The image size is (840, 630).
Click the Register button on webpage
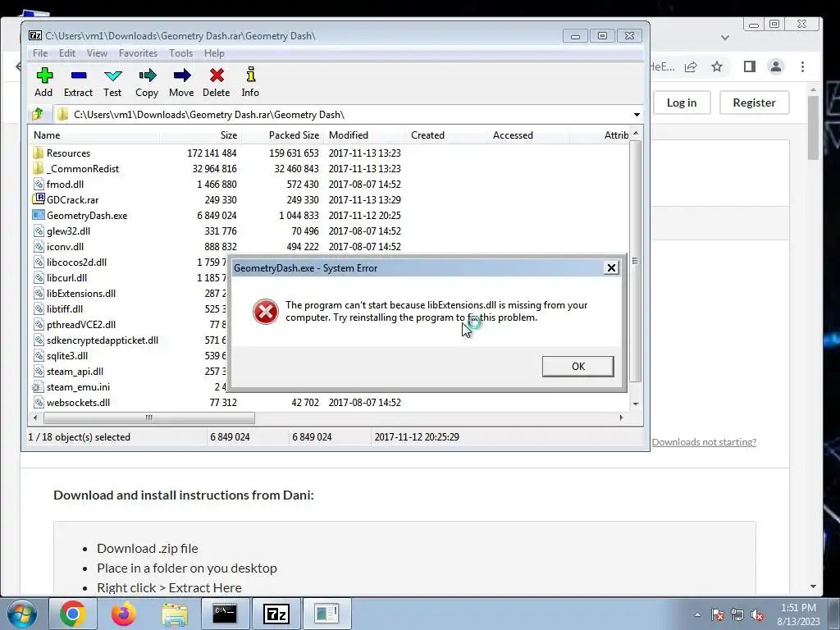click(755, 103)
